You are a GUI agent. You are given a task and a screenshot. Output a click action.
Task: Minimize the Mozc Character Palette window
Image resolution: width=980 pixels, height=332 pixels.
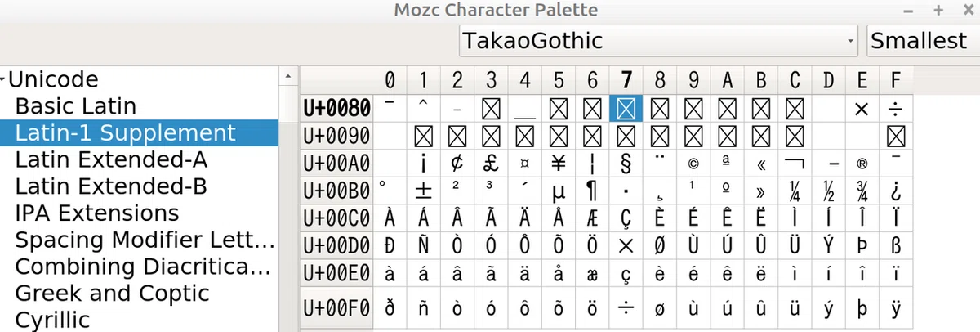909,11
